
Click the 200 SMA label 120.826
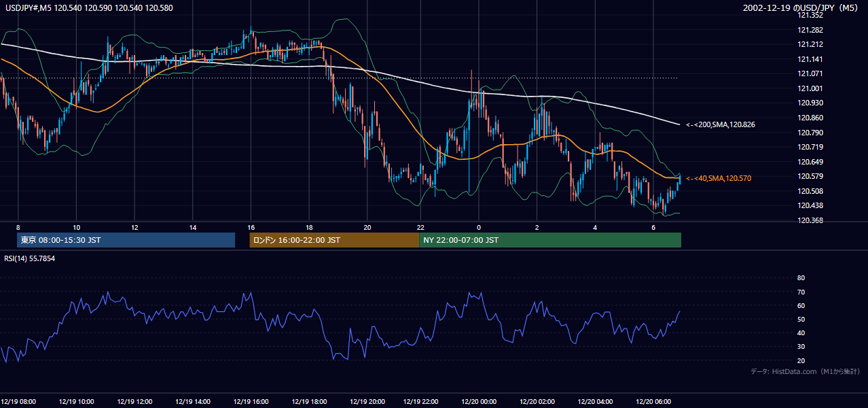(721, 124)
